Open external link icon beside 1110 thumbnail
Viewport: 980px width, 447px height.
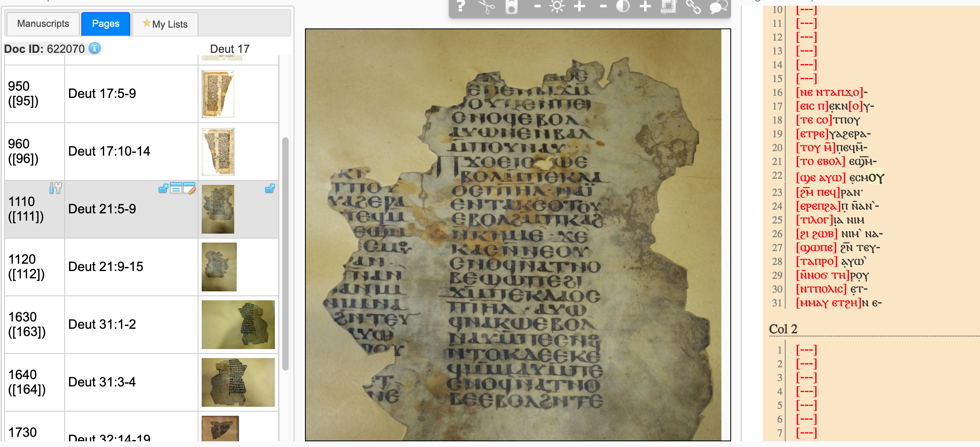[270, 189]
